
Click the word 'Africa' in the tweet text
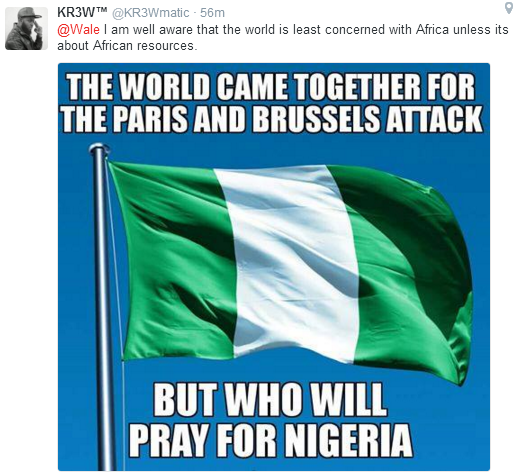(x=432, y=29)
